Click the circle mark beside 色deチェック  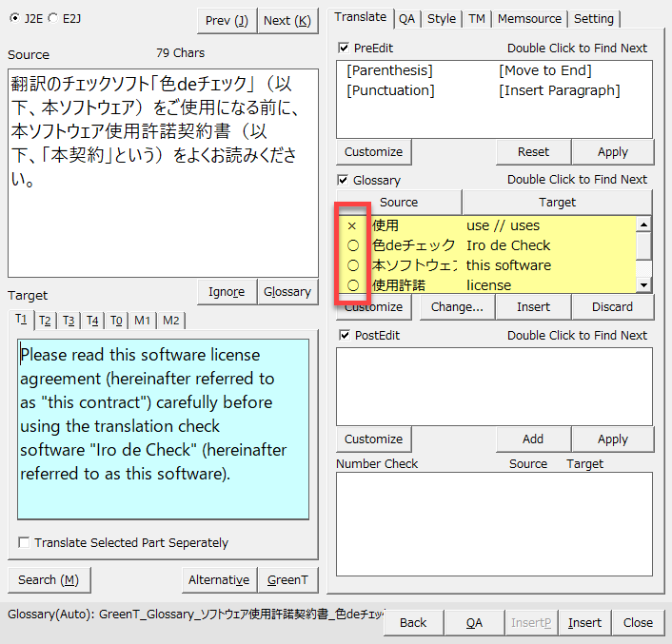[x=352, y=245]
